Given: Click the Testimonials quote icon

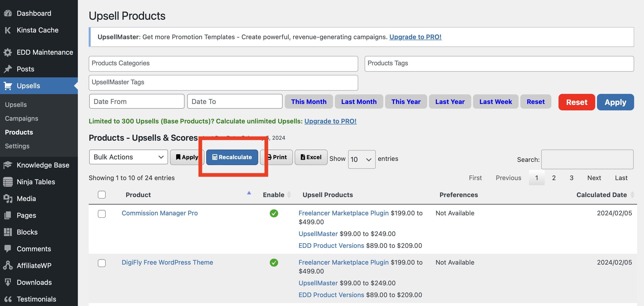Looking at the screenshot, I should point(8,299).
